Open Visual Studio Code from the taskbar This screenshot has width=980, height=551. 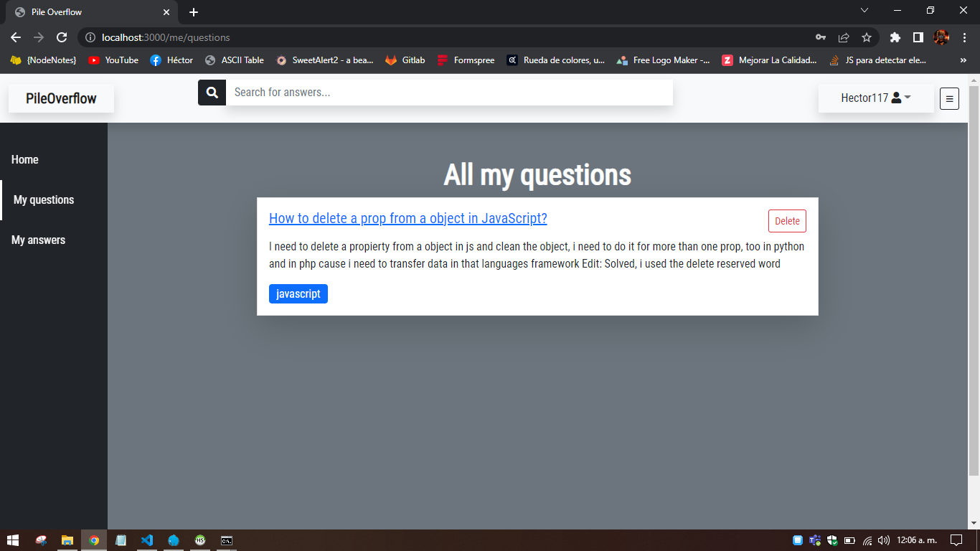point(147,540)
